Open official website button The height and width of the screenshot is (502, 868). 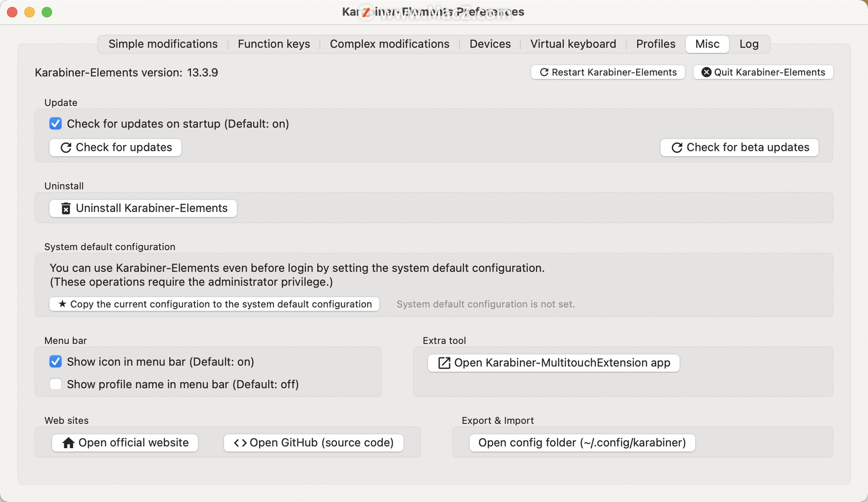click(x=125, y=443)
